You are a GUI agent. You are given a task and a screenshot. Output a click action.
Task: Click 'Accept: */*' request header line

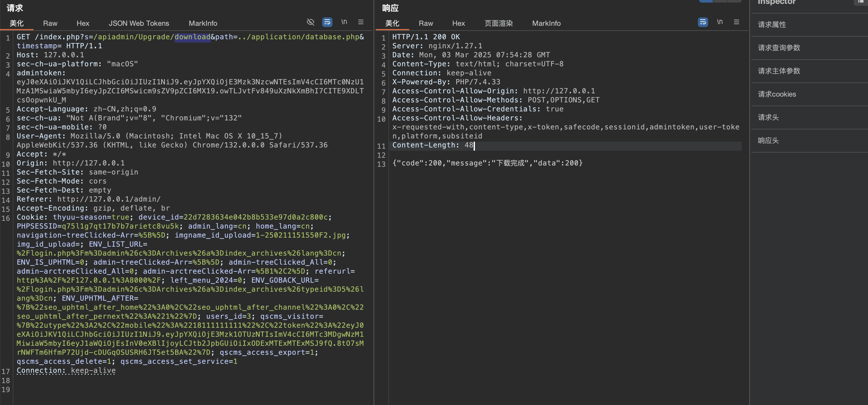tap(42, 154)
